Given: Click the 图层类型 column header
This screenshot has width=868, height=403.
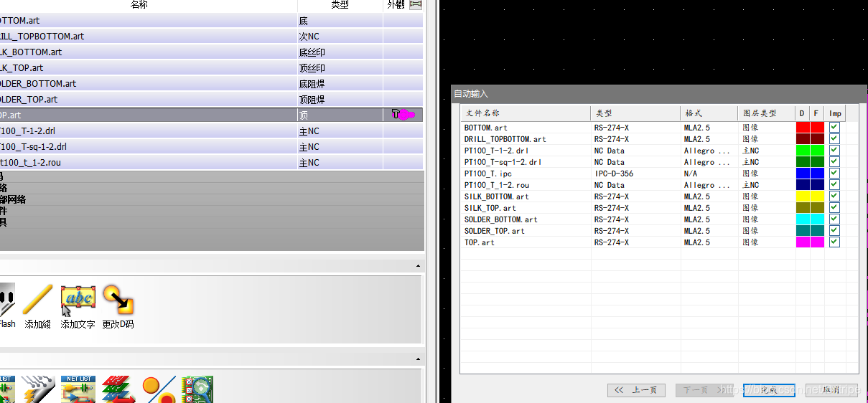Looking at the screenshot, I should tap(767, 113).
